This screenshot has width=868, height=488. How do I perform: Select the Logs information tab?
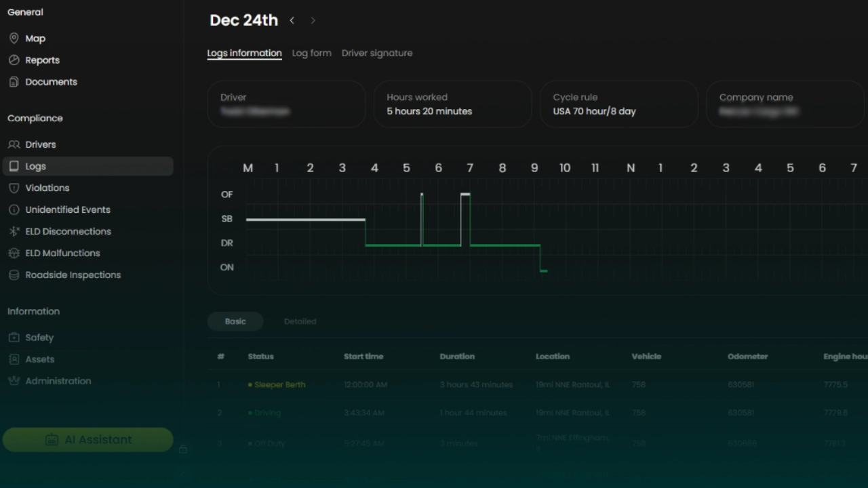pos(244,53)
